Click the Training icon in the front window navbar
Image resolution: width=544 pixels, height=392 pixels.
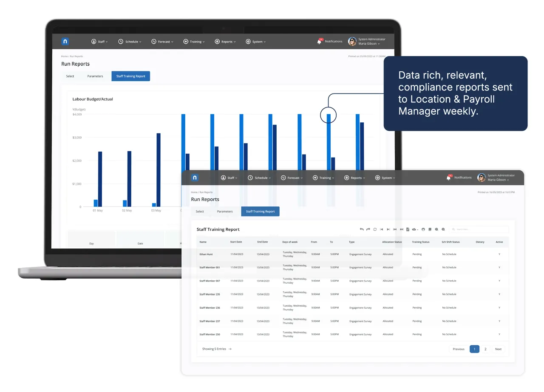point(315,178)
